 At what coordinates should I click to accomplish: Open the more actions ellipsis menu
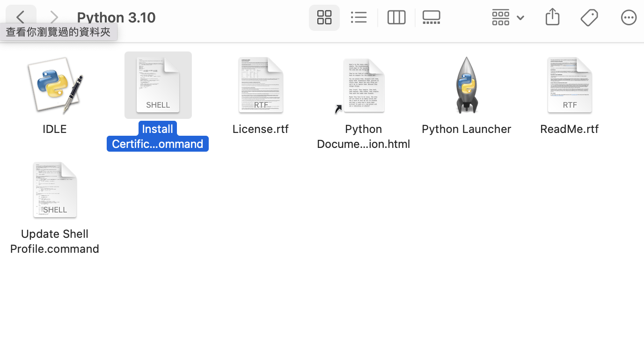[629, 18]
